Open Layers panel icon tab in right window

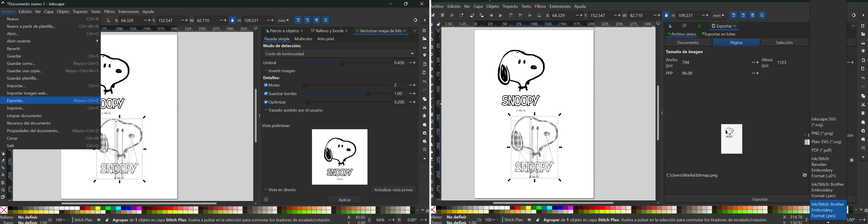670,26
